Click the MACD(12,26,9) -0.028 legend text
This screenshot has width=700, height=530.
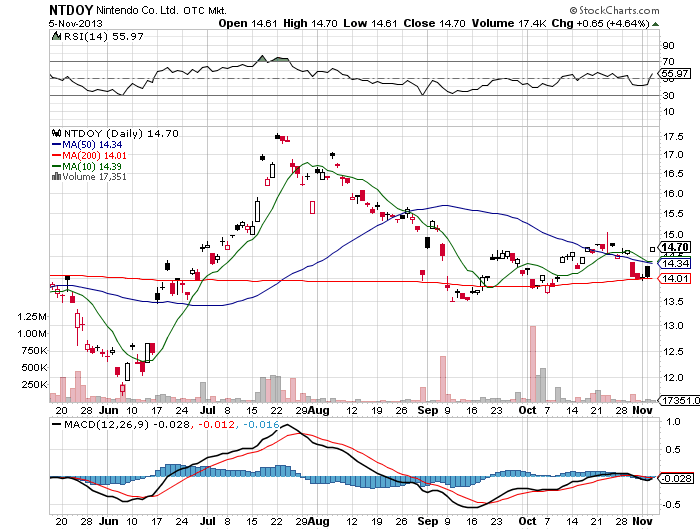127,424
